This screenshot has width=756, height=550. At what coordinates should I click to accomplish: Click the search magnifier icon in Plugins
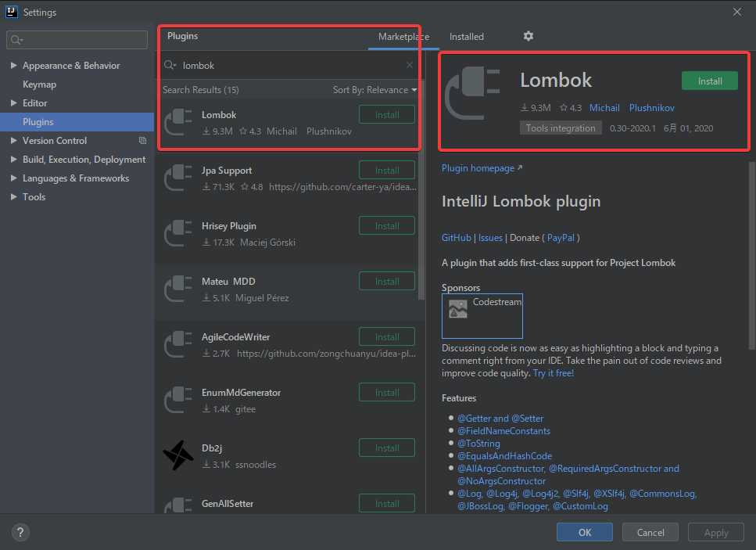pyautogui.click(x=170, y=66)
